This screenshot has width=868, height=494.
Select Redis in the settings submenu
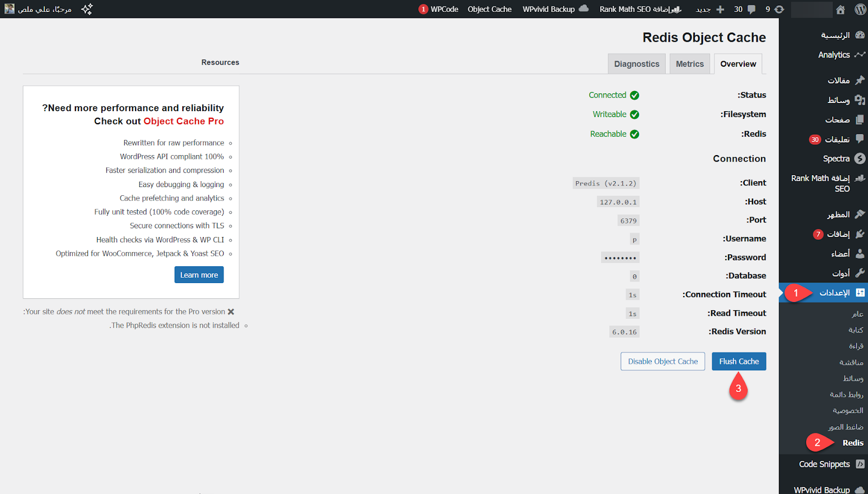852,443
